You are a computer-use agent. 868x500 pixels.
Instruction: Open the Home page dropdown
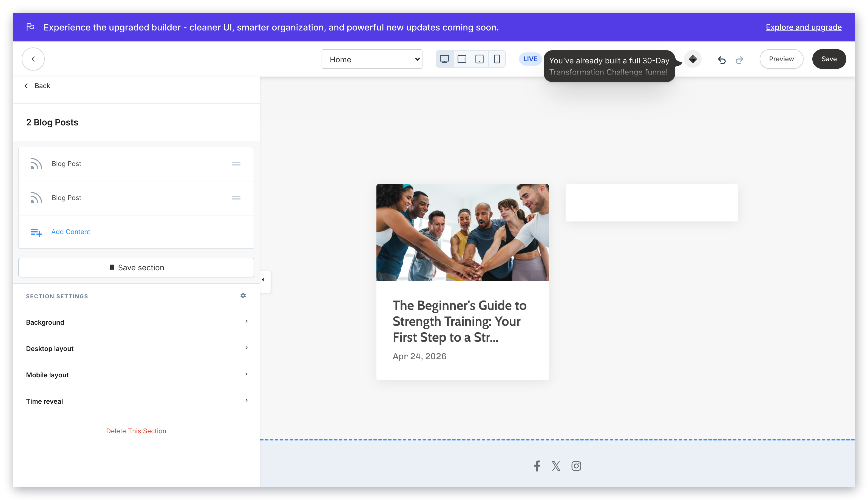(371, 59)
